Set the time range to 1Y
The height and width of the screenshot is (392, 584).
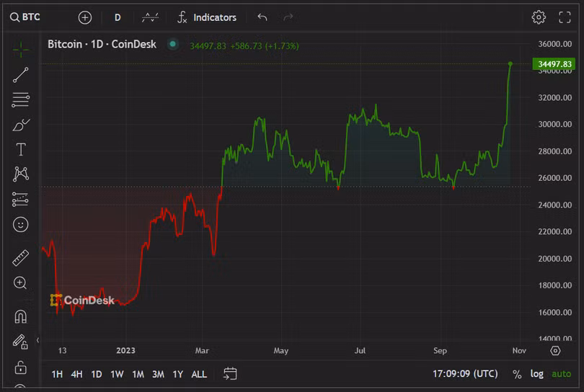178,374
